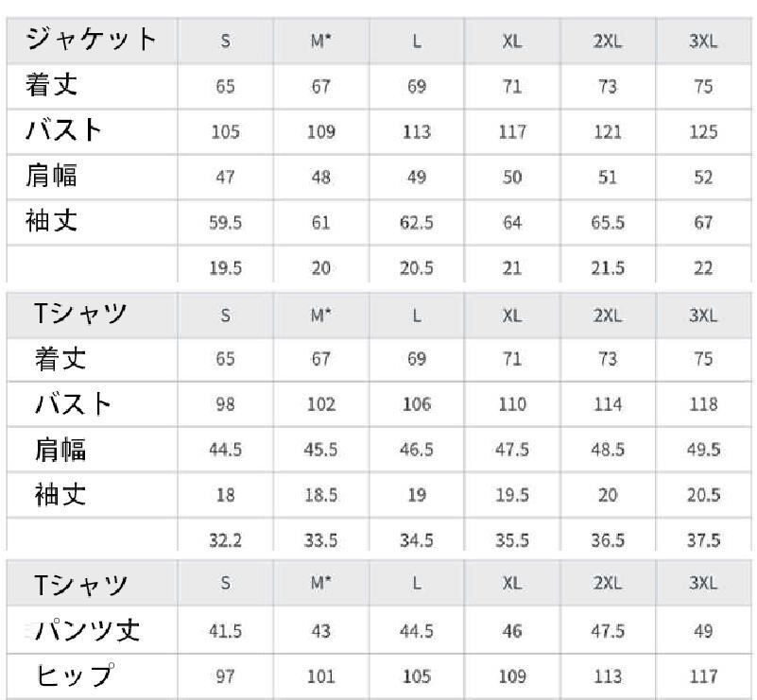Image resolution: width=757 pixels, height=700 pixels.
Task: Click T-shirt 肩幅 value 46.5 for size L
Action: pos(416,450)
